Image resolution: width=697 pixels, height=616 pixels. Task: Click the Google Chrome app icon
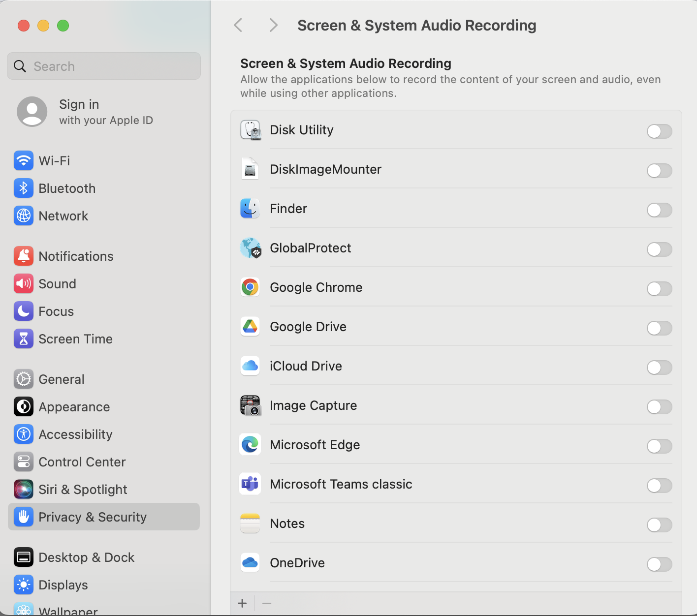pos(250,287)
